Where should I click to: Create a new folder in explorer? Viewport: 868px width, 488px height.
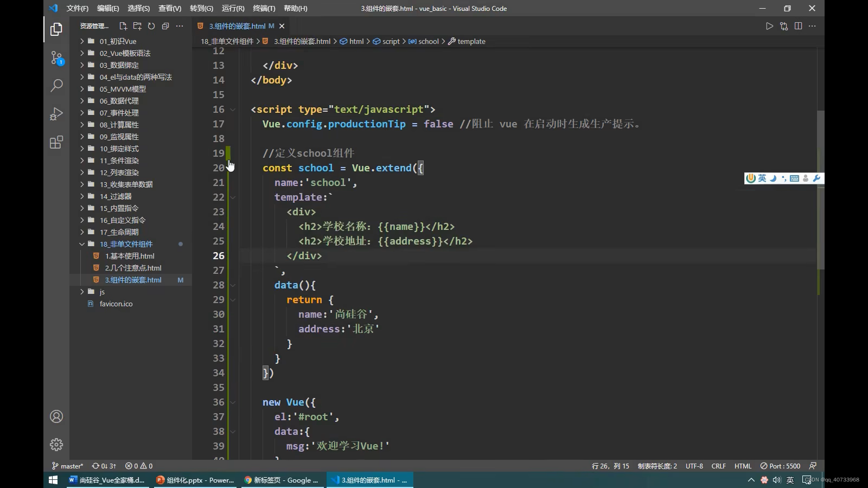pos(137,26)
